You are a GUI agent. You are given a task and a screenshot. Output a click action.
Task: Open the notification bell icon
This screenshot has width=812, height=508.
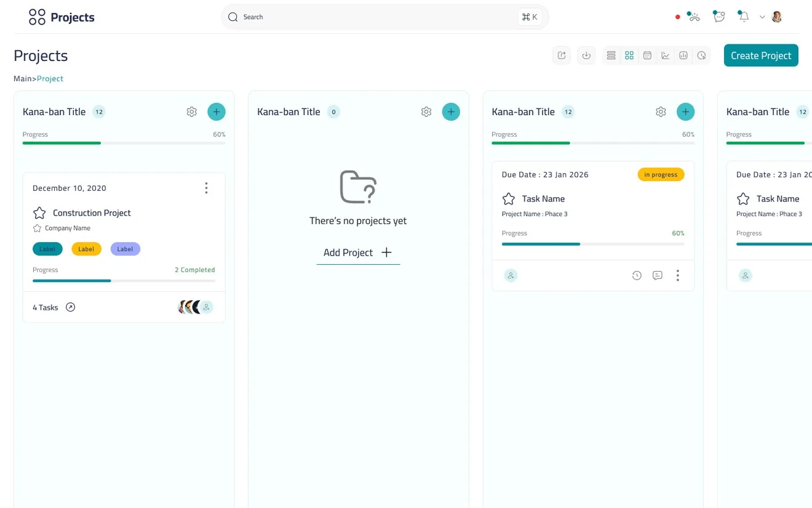tap(744, 17)
